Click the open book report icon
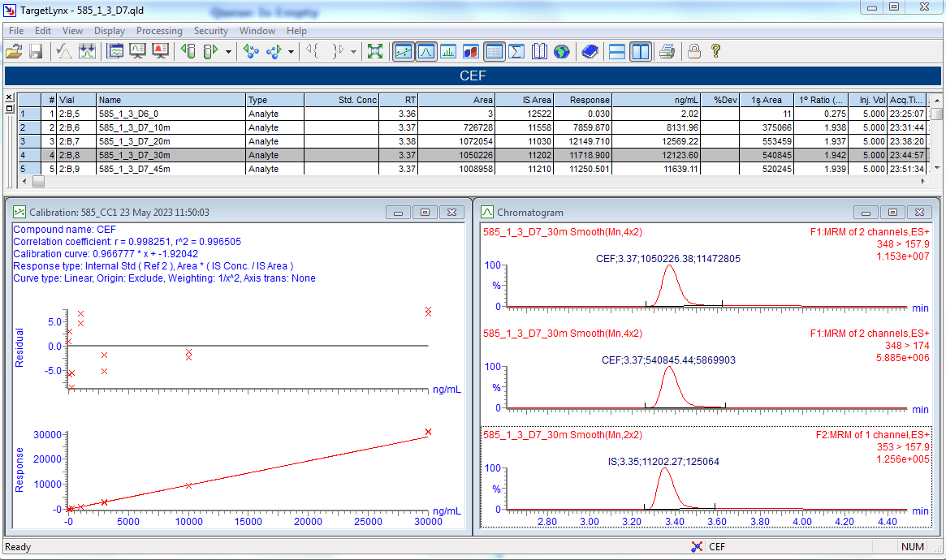This screenshot has width=946, height=560. coord(539,52)
